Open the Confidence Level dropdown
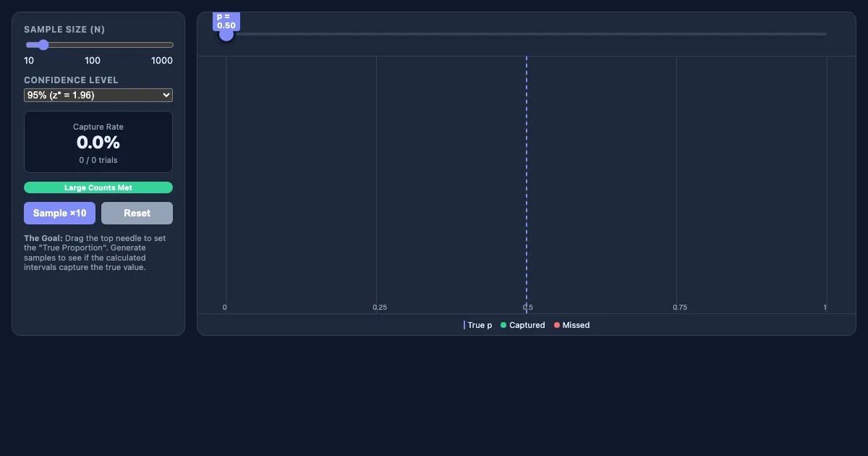This screenshot has width=868, height=456. [98, 95]
